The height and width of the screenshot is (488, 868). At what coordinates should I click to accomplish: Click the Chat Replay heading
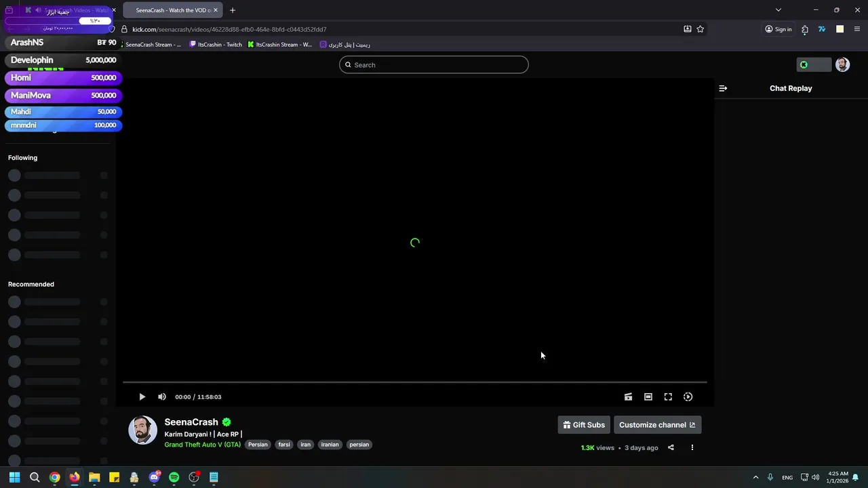[x=791, y=88]
